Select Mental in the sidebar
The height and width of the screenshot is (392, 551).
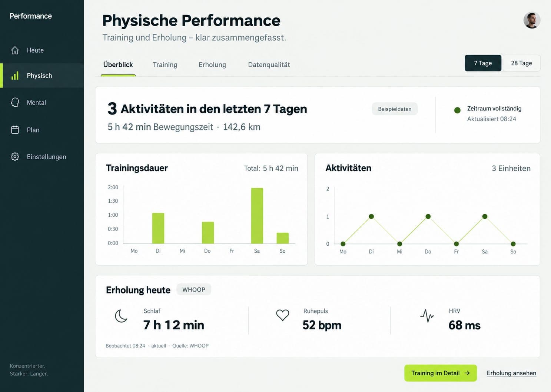[42, 103]
